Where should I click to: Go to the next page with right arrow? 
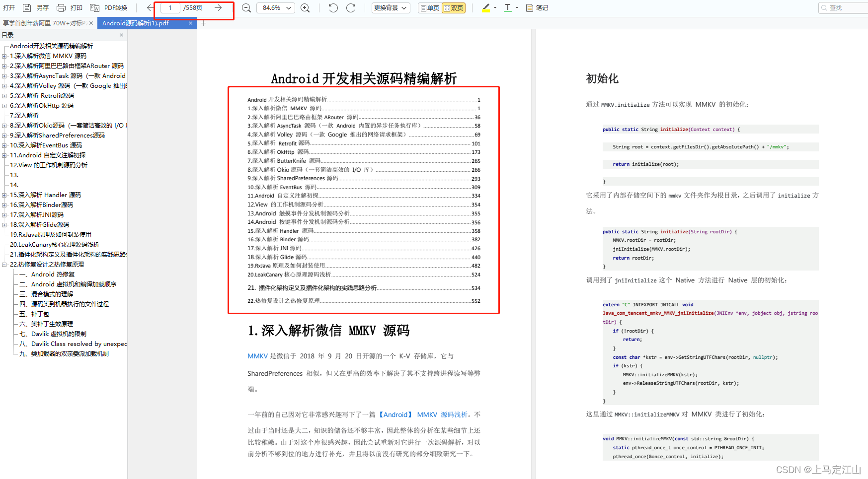tap(218, 8)
